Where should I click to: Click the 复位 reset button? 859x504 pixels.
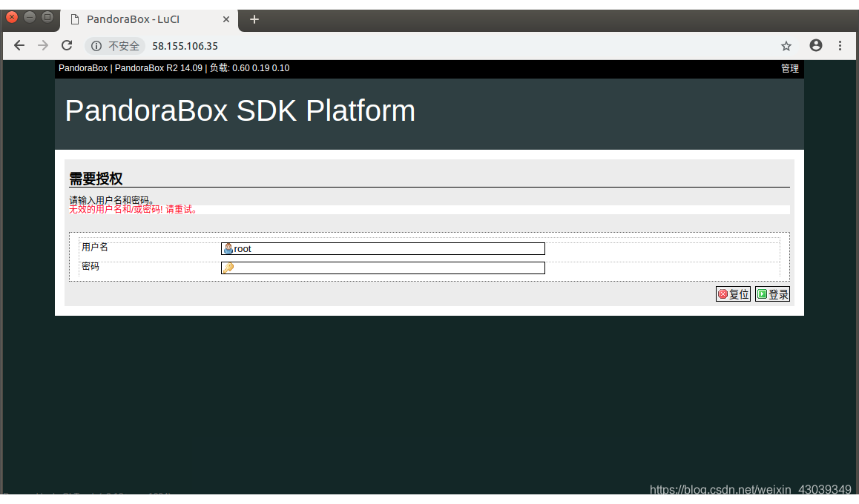tap(733, 294)
